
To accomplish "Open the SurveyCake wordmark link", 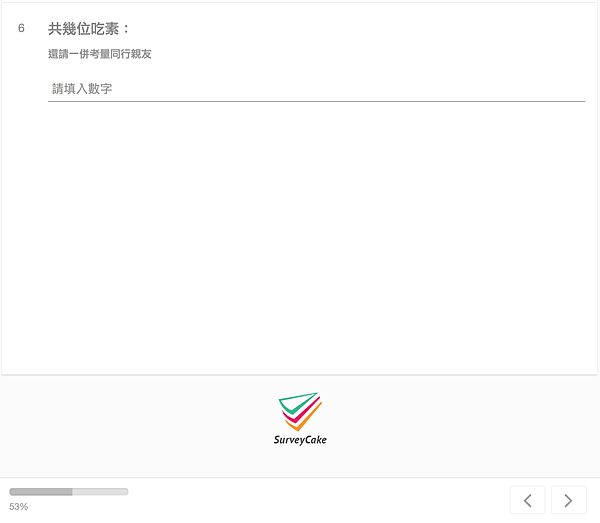I will pos(300,440).
